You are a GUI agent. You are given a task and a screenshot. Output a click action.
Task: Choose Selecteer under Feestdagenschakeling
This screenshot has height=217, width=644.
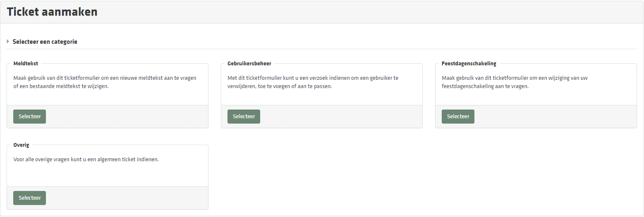click(x=458, y=117)
